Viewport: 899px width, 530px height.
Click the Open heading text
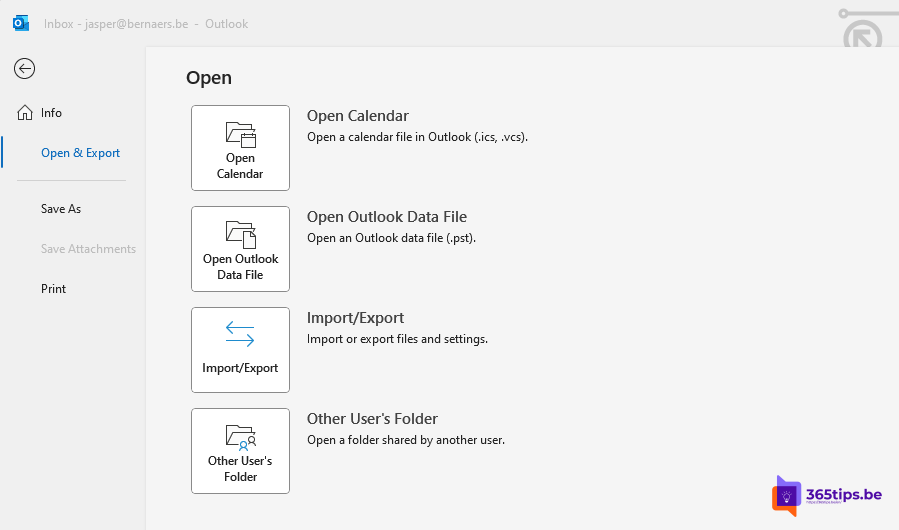pyautogui.click(x=209, y=78)
